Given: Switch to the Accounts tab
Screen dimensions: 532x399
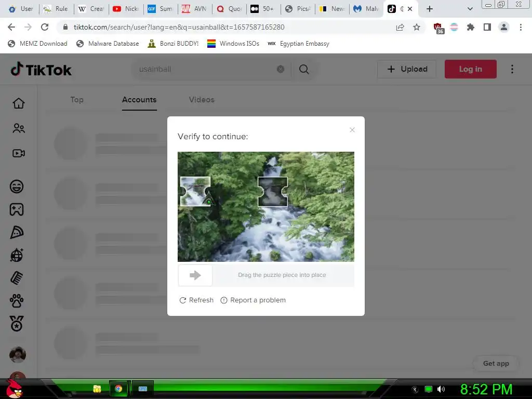Looking at the screenshot, I should click(x=139, y=100).
